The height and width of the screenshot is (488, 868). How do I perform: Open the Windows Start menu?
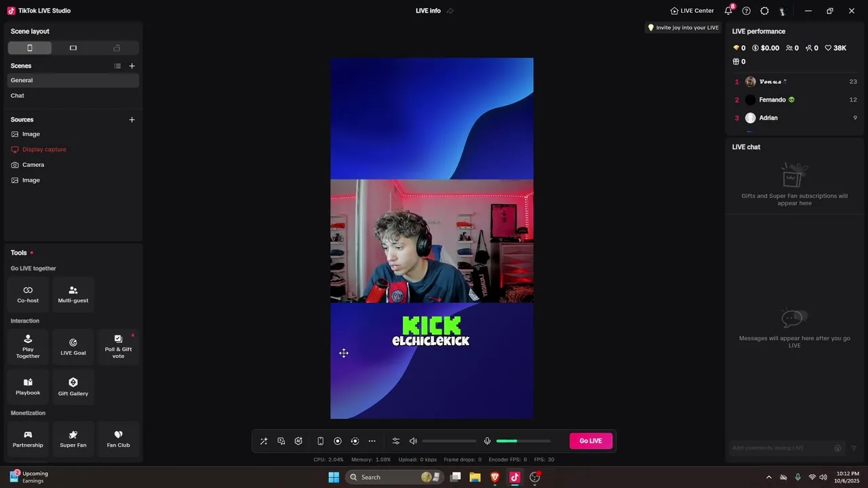(334, 477)
